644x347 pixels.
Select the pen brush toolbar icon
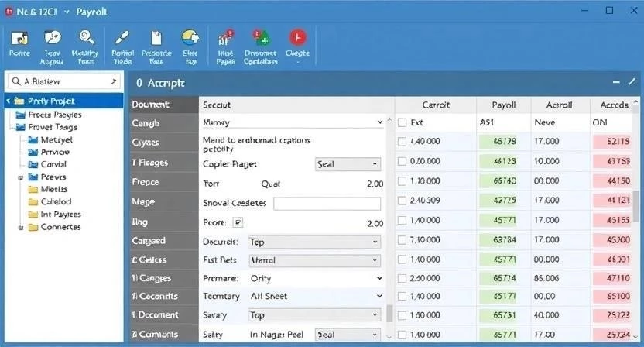(122, 38)
